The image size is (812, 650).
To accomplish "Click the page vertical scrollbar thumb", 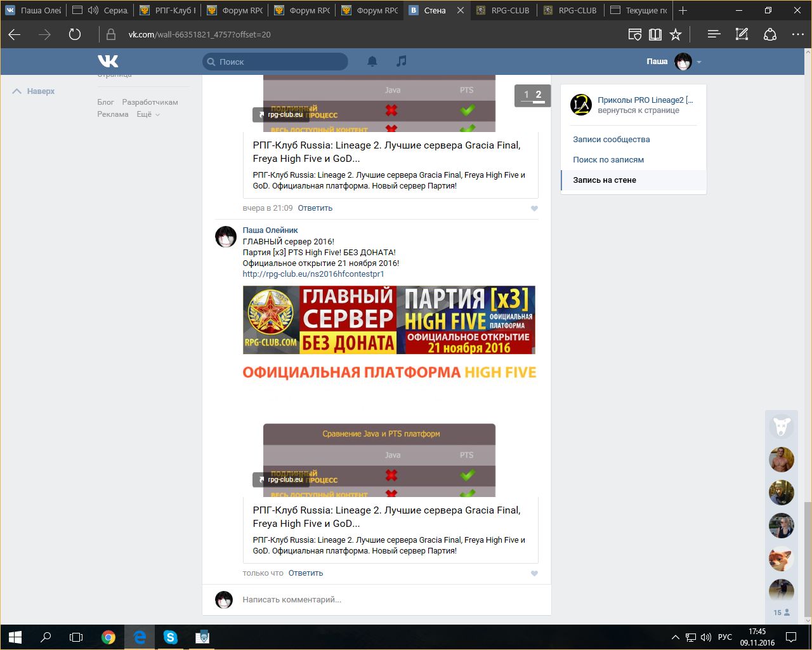I will pyautogui.click(x=808, y=559).
